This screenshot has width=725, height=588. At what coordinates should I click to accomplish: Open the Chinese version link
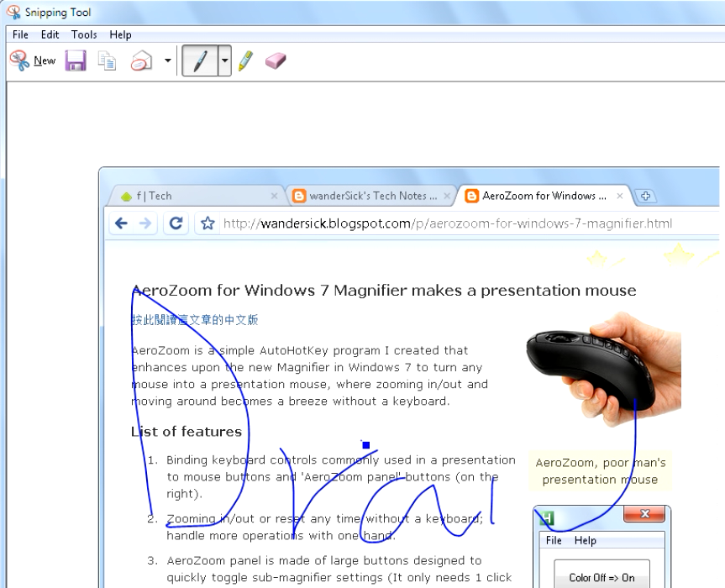[x=195, y=319]
